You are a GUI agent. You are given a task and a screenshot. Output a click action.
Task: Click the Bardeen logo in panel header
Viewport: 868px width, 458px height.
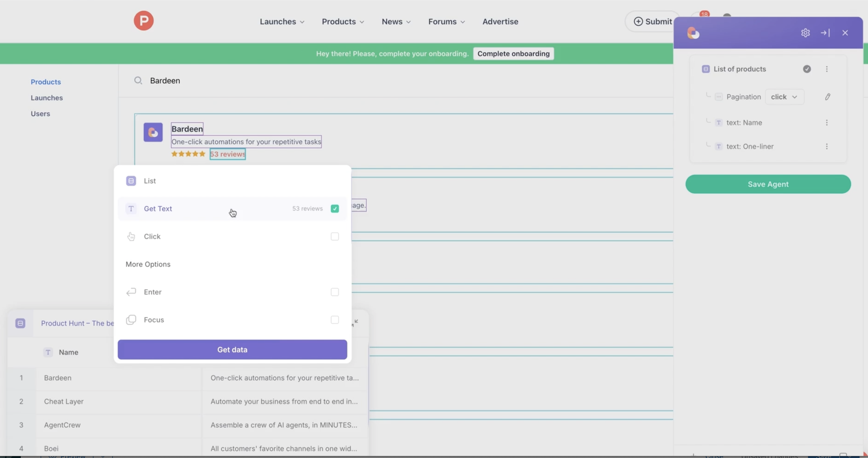[x=693, y=33]
